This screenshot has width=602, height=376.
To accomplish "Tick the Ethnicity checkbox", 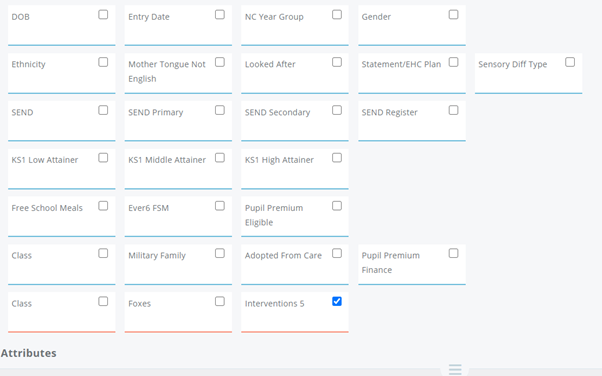I will [103, 62].
